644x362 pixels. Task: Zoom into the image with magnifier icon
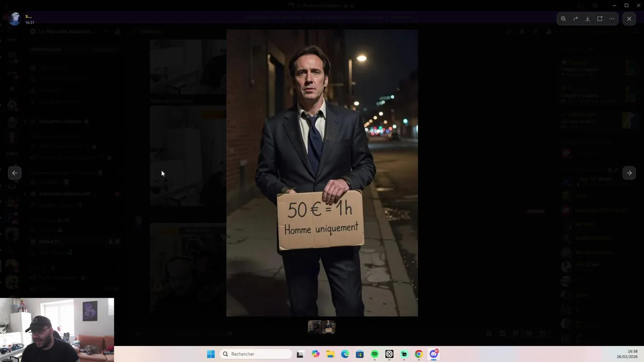pyautogui.click(x=563, y=19)
